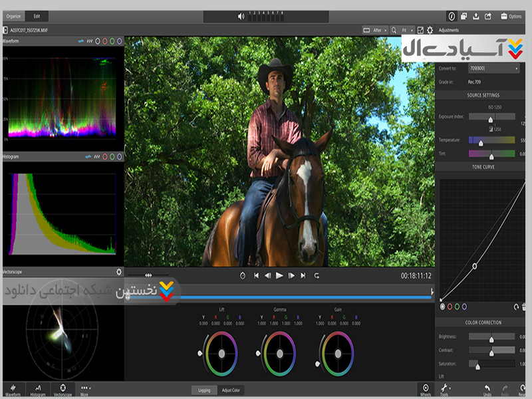532x399 pixels.
Task: Open the Histogram scope from bottom toolbar
Action: click(38, 388)
